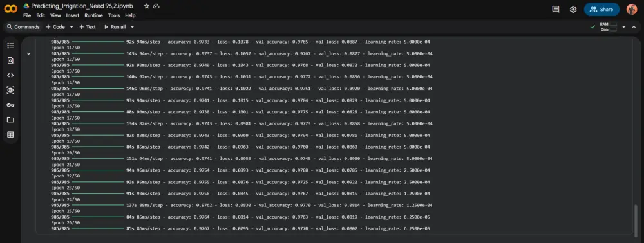Open the Find and replace sidebar icon

(11, 60)
